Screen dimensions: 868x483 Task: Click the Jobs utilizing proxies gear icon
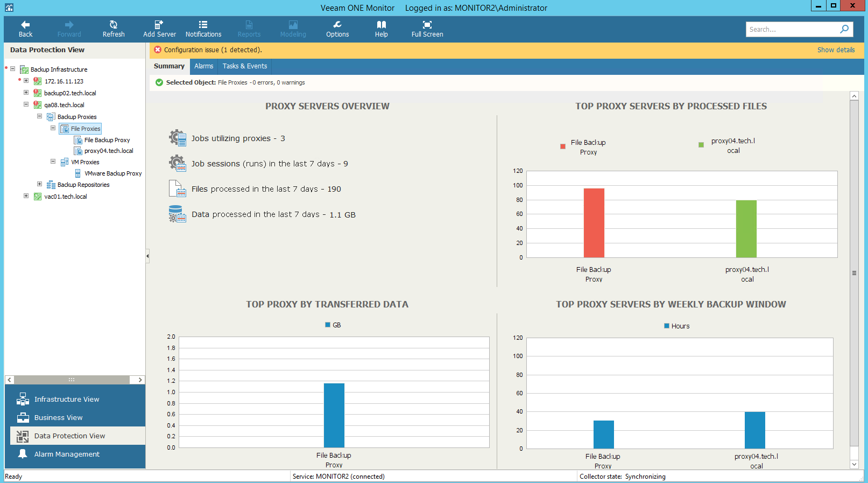point(178,138)
